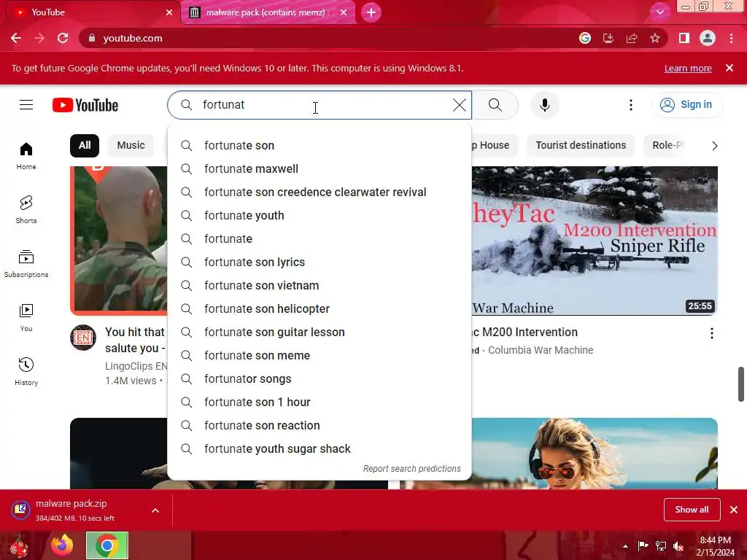Launch Firefox from the taskbar
Viewport: 747px width, 560px height.
click(x=63, y=545)
